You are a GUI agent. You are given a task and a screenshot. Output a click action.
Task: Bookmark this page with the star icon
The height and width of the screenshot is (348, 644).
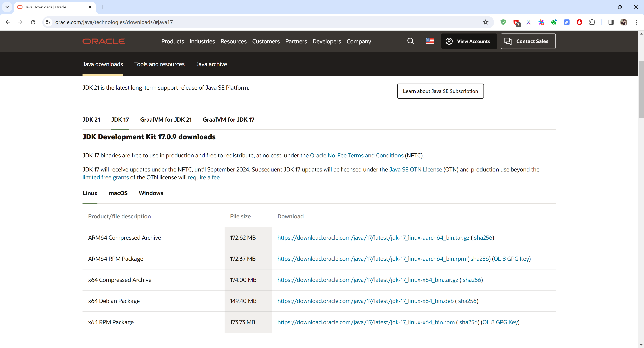(x=486, y=22)
